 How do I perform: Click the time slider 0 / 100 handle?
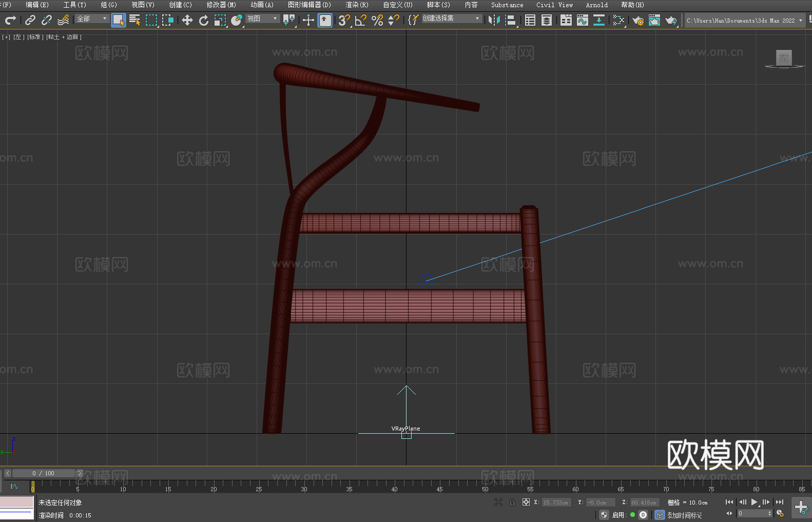point(44,473)
